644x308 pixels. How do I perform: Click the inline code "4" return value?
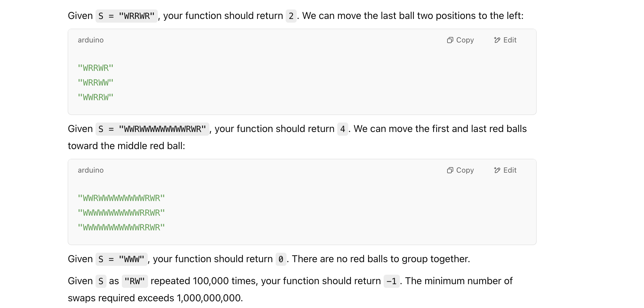(343, 129)
